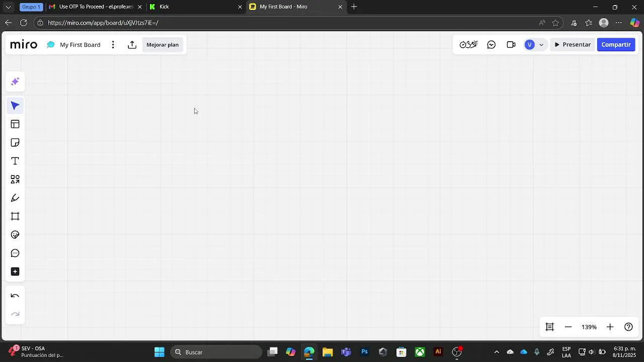
Task: Select the My First Board - Miro tab
Action: point(296,7)
